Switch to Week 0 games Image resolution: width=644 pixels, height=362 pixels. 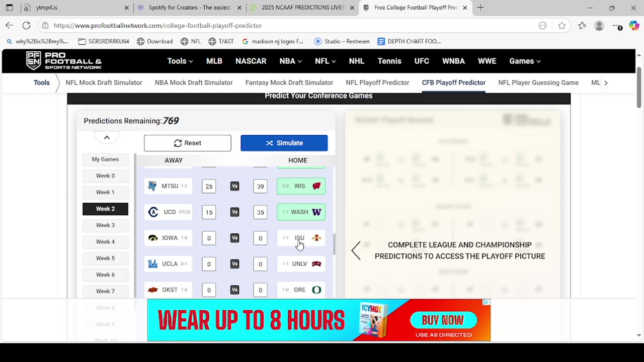[105, 176]
